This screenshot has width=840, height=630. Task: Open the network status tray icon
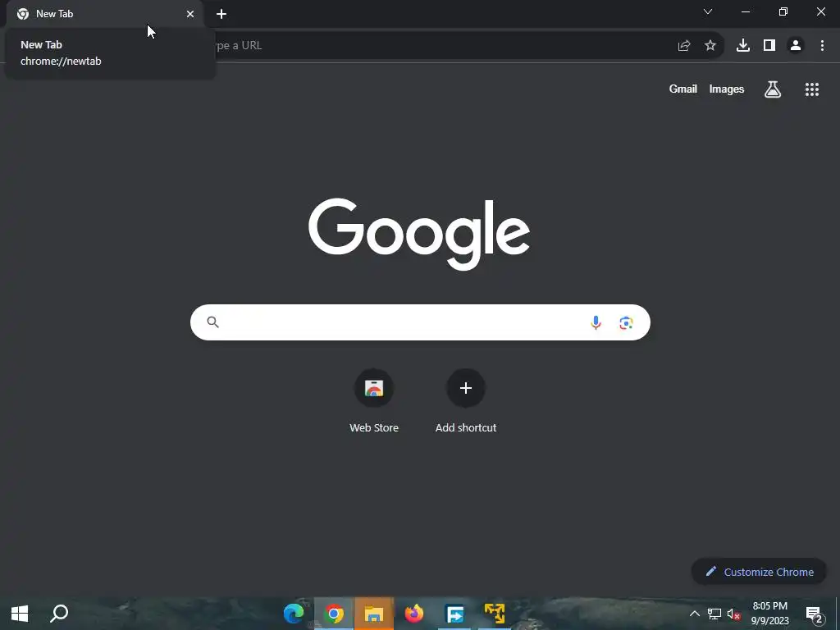(x=714, y=614)
